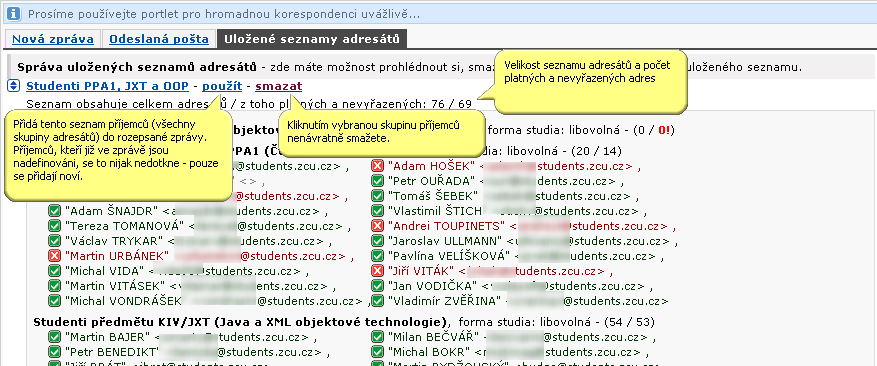Click the name "Michal BOKR"

pyautogui.click(x=429, y=353)
